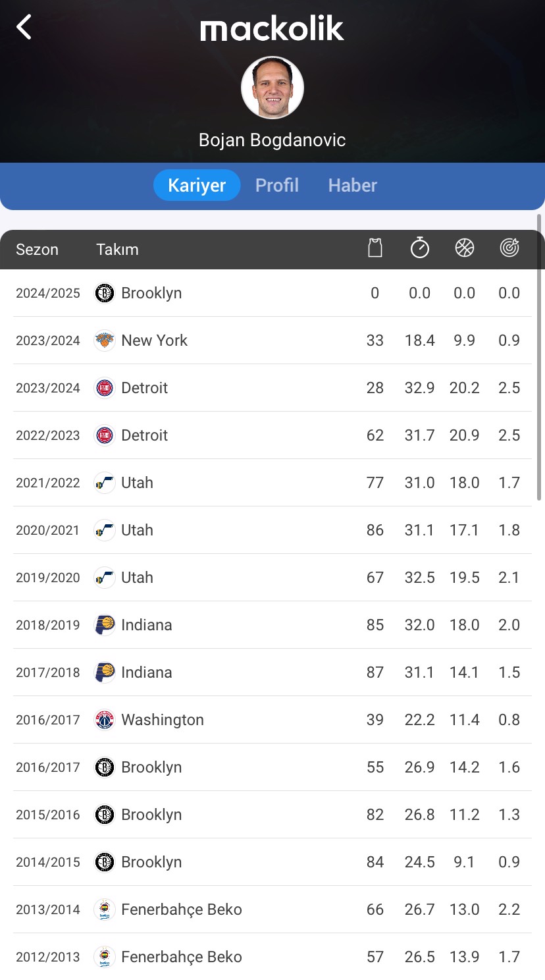Click the New York Knicks logo
The width and height of the screenshot is (545, 980).
pyautogui.click(x=105, y=340)
